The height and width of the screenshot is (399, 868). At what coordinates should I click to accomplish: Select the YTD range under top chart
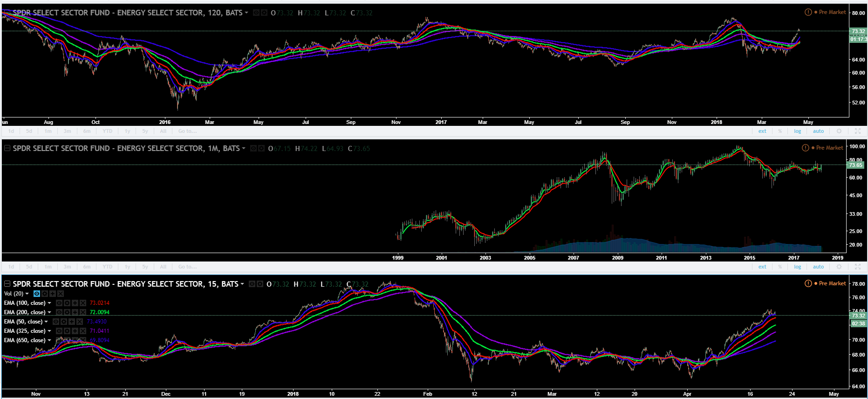107,131
